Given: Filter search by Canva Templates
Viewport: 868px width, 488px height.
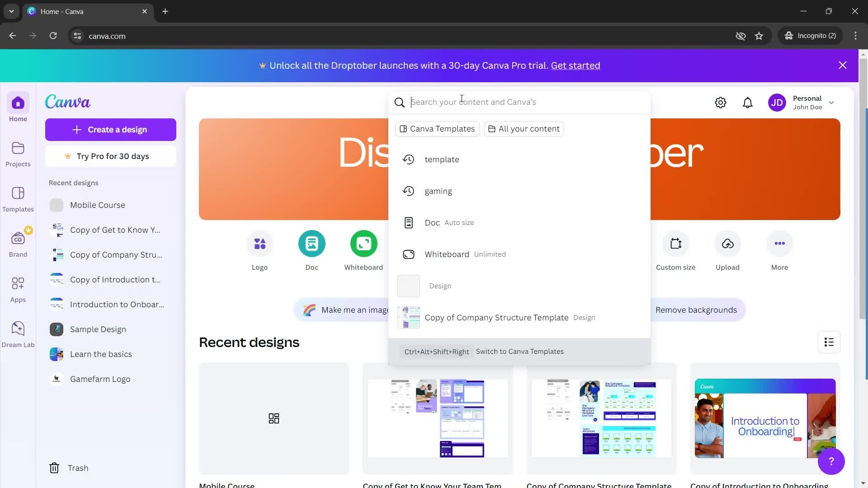Looking at the screenshot, I should coord(437,129).
